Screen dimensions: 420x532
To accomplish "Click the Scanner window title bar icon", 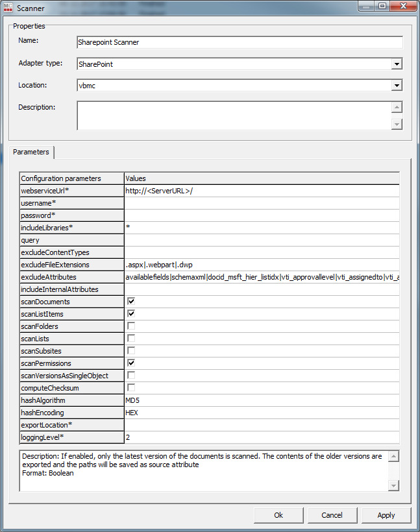I will tap(8, 7).
